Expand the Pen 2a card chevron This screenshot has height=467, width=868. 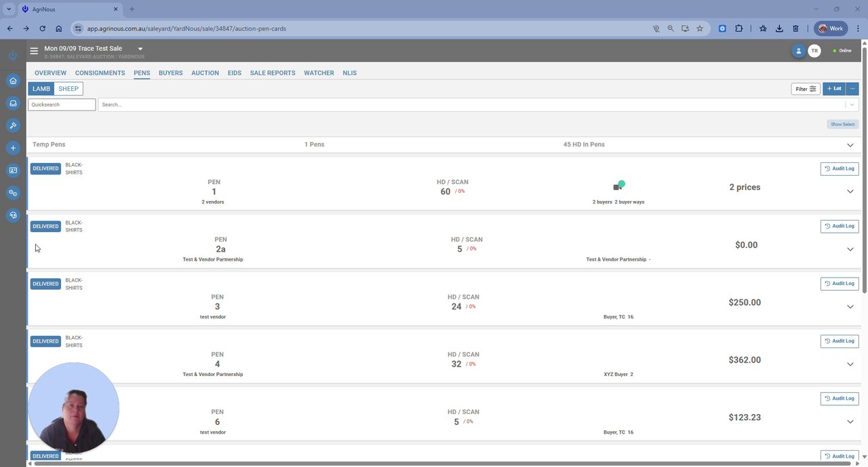tap(850, 249)
